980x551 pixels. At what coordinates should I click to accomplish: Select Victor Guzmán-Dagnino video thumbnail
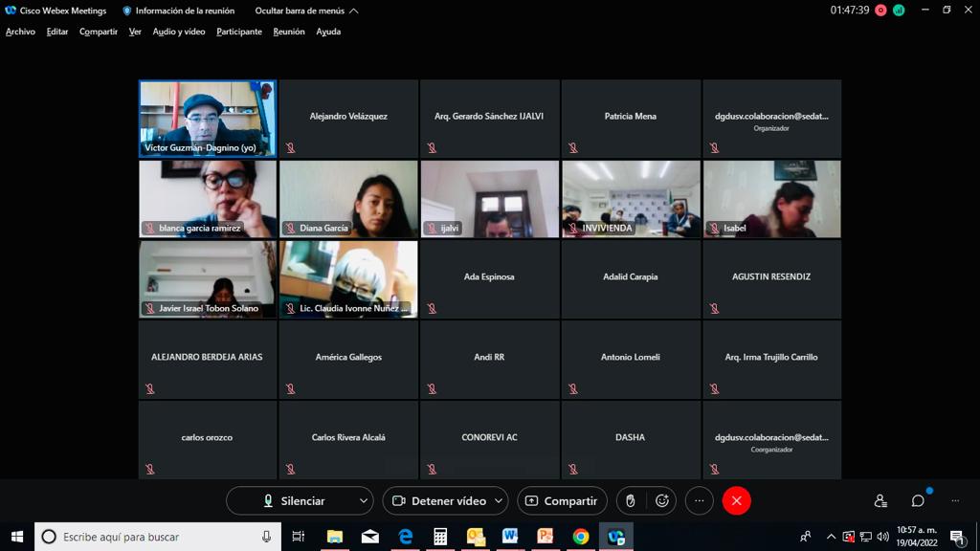[207, 118]
